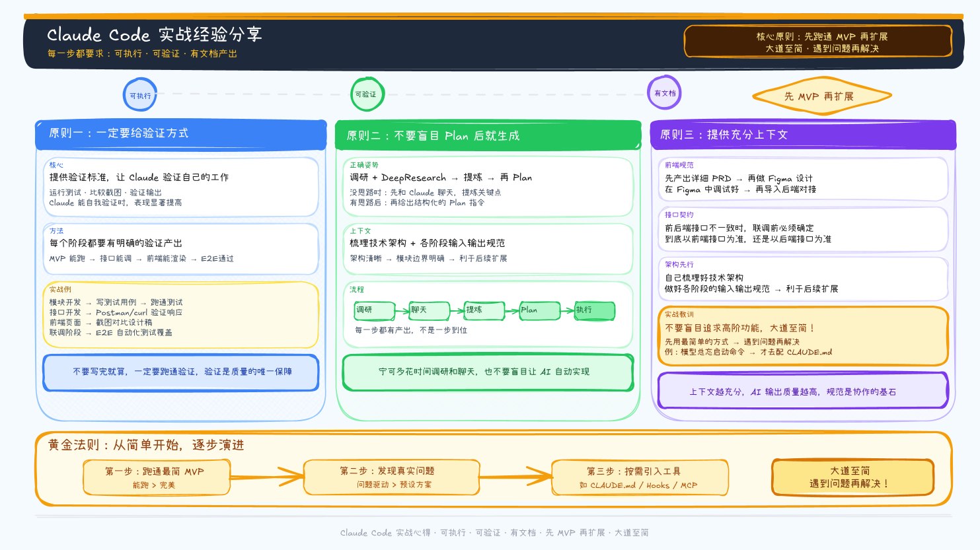Select the "接口开发 → Postman/curl 验证响应" line
This screenshot has width=980, height=550.
[116, 312]
